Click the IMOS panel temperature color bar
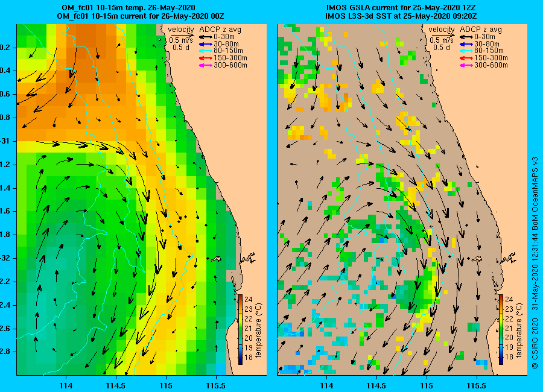This screenshot has width=543, height=392. tap(501, 329)
